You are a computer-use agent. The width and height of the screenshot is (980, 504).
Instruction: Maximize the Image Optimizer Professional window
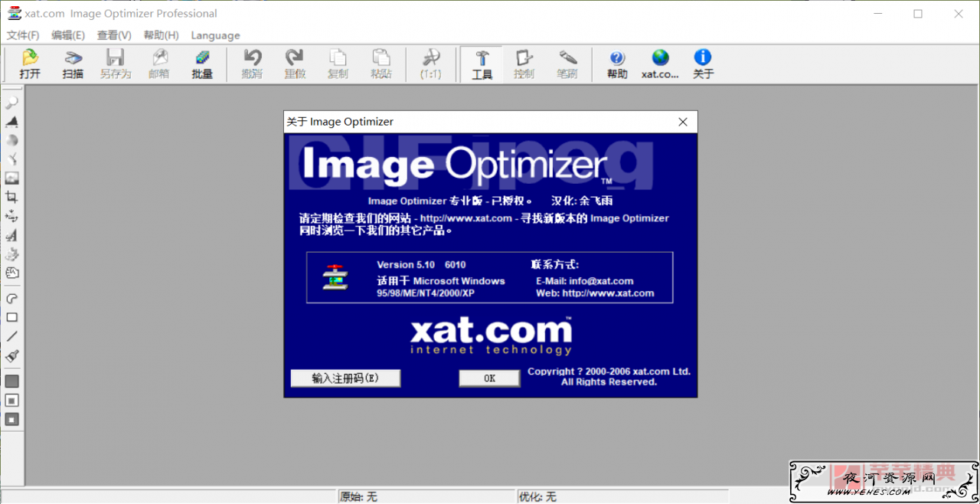point(918,14)
